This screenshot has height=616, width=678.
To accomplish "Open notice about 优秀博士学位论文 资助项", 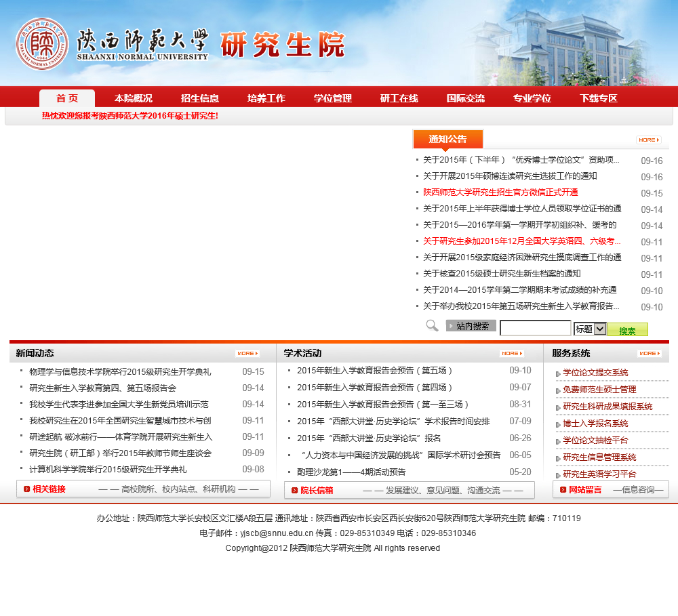I will point(521,160).
